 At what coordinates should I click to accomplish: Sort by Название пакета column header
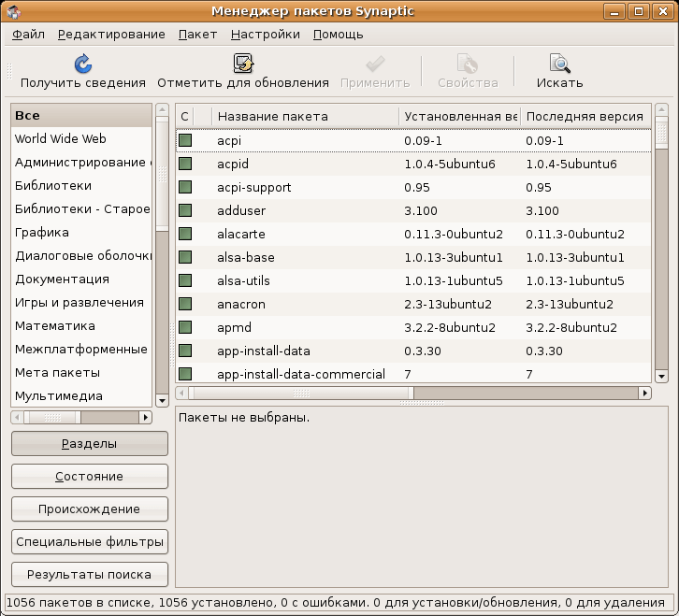click(x=306, y=117)
